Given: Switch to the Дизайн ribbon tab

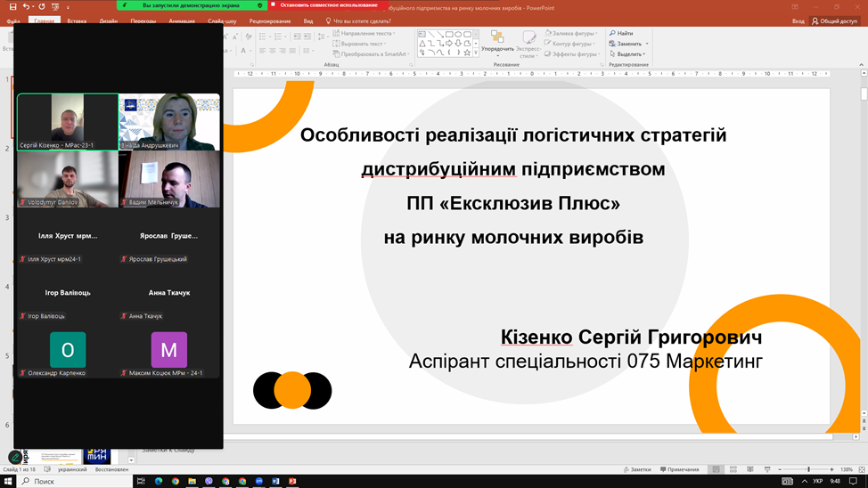Looking at the screenshot, I should point(109,21).
